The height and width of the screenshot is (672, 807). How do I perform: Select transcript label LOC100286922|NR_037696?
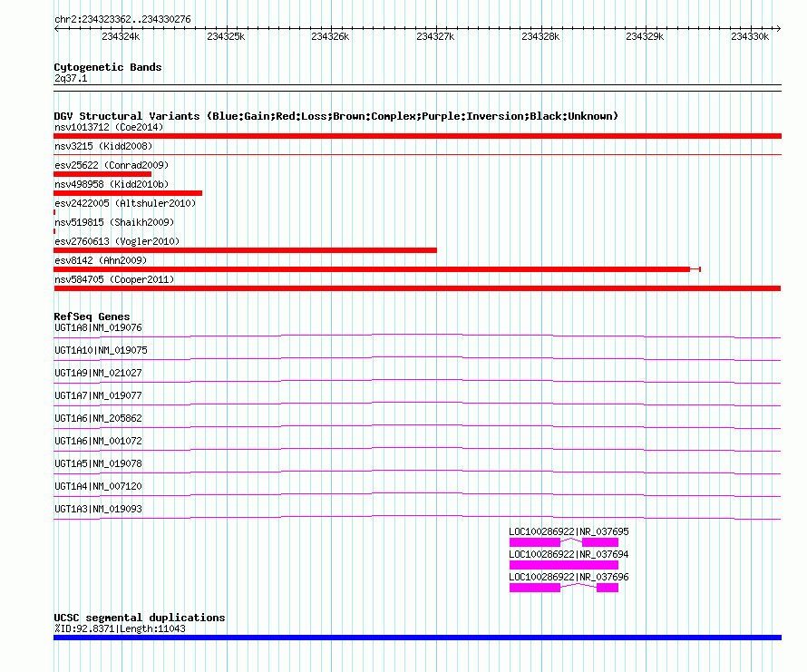569,578
